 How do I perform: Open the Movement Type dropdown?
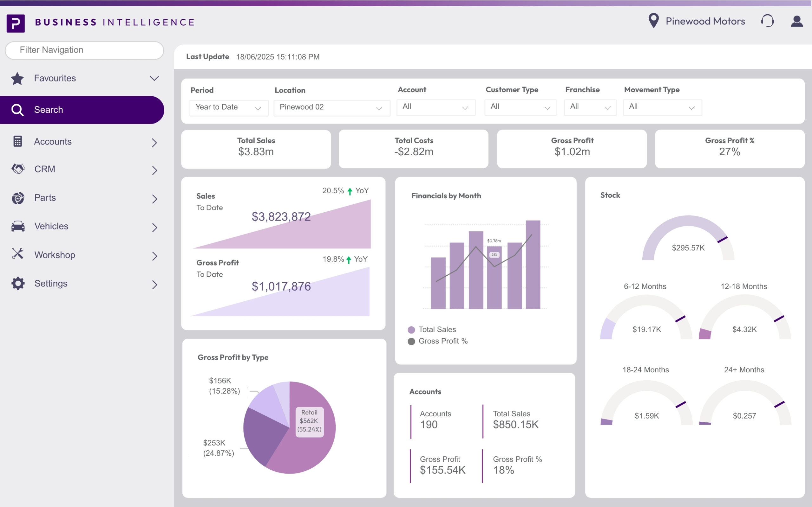[x=662, y=107]
